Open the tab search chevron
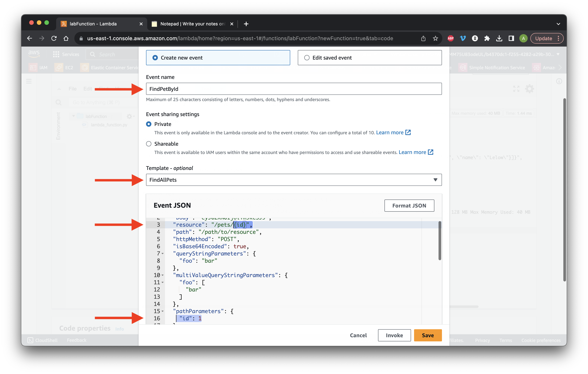This screenshot has height=374, width=588. point(558,24)
